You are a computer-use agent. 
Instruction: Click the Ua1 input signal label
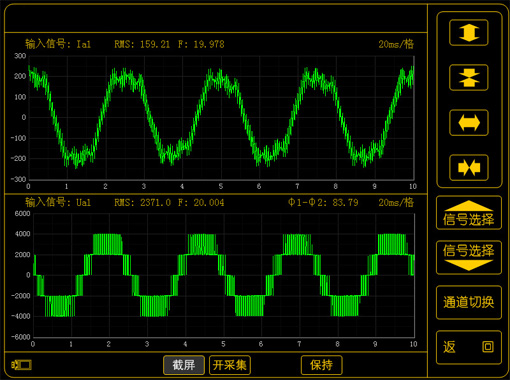58,202
